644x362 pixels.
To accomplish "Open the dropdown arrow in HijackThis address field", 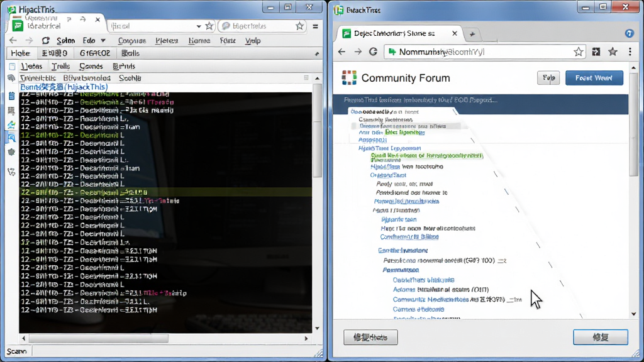I will click(x=199, y=26).
